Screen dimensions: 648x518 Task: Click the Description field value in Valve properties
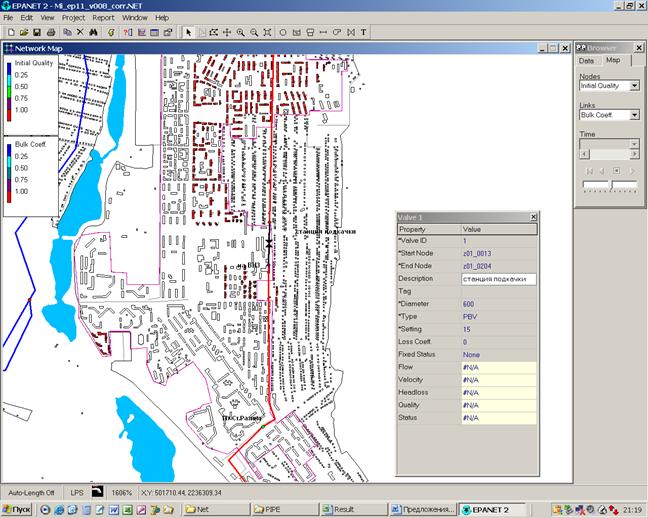(498, 279)
